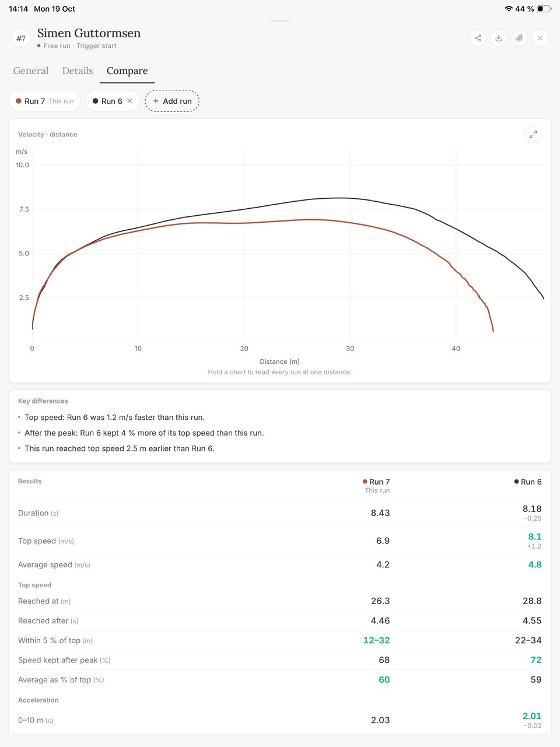Viewport: 560px width, 747px height.
Task: Tap the 'Distance (m)' axis label
Action: 280,362
